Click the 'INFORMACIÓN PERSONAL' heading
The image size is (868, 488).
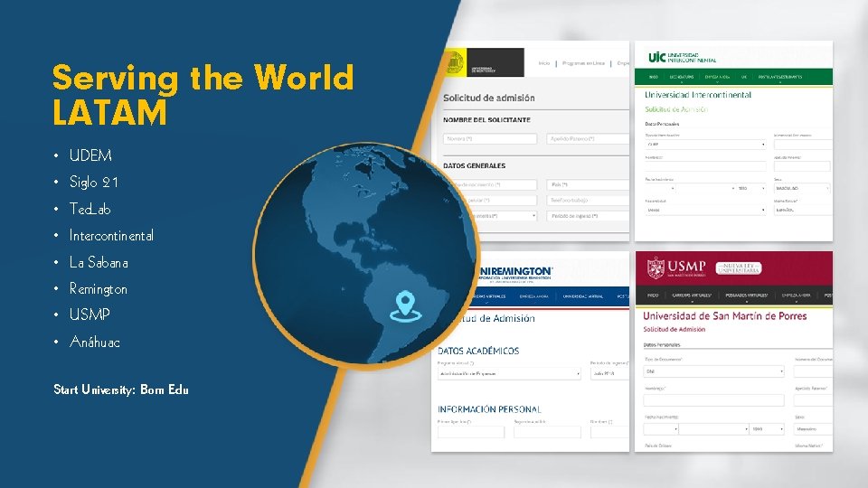point(489,409)
